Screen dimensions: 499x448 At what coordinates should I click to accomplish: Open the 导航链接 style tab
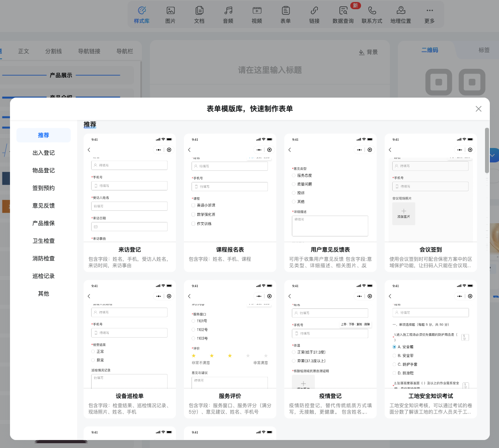(89, 51)
